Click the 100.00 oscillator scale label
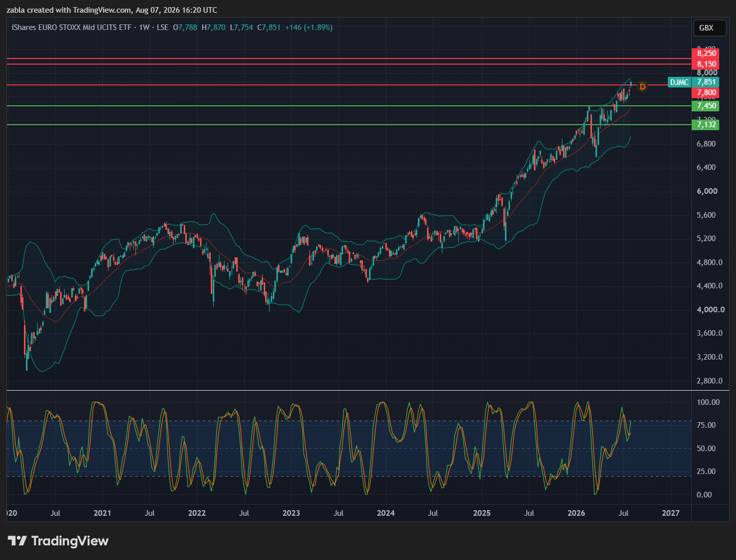The height and width of the screenshot is (560, 736). pos(708,402)
